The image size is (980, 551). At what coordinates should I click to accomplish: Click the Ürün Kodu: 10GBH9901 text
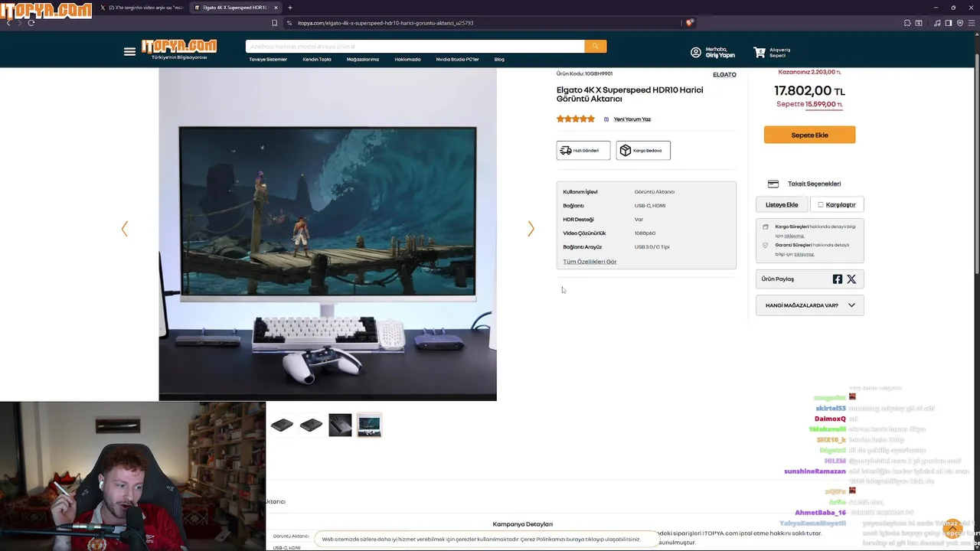[584, 74]
